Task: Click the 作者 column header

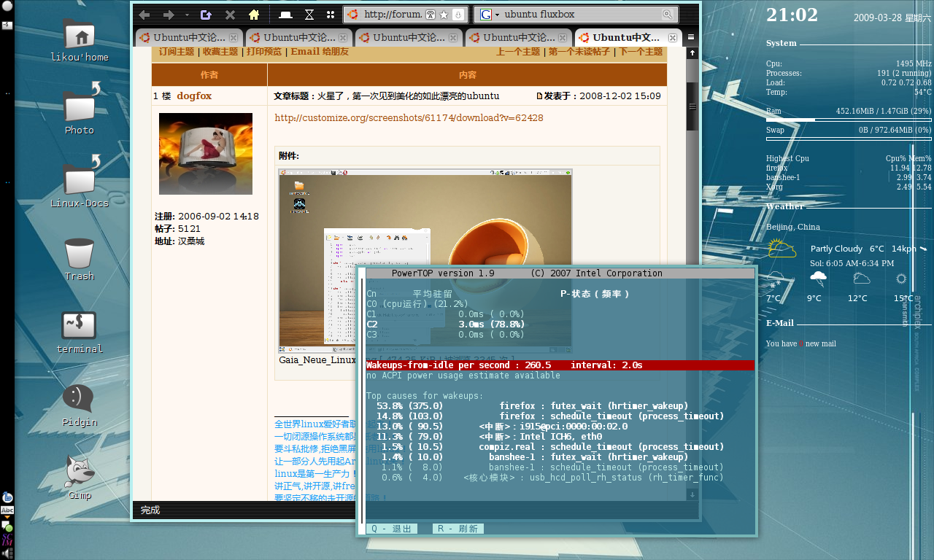Action: click(209, 75)
